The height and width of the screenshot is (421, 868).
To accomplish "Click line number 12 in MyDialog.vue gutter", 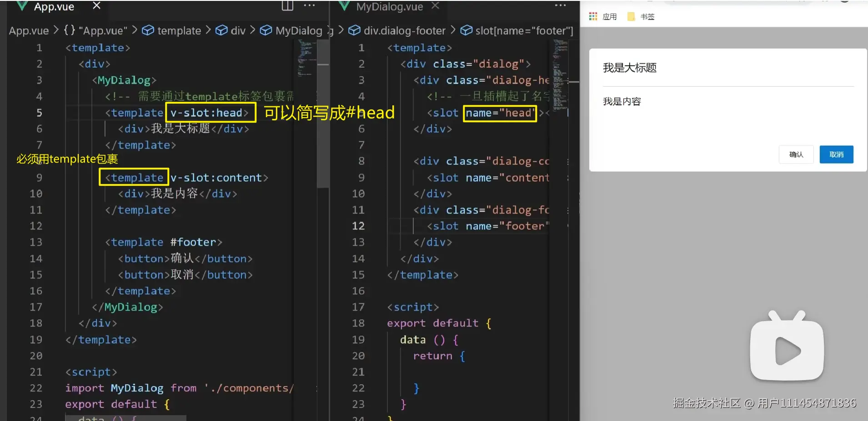I will (358, 226).
